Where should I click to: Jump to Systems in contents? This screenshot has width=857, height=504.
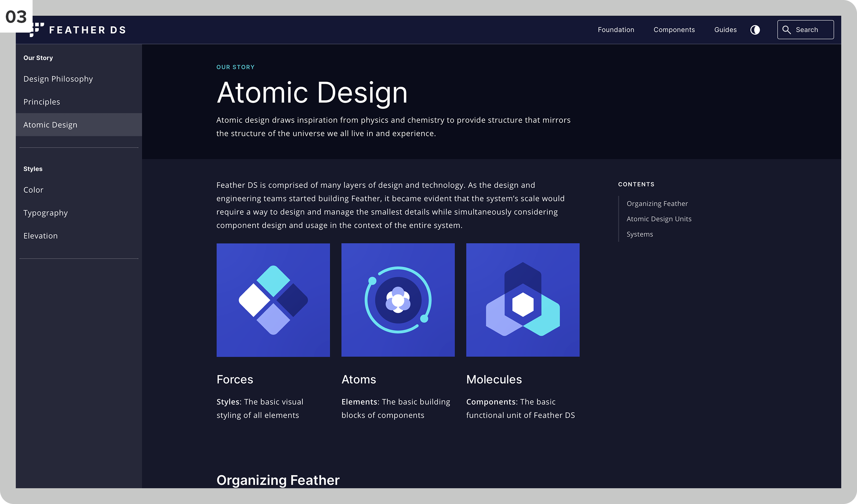(640, 235)
